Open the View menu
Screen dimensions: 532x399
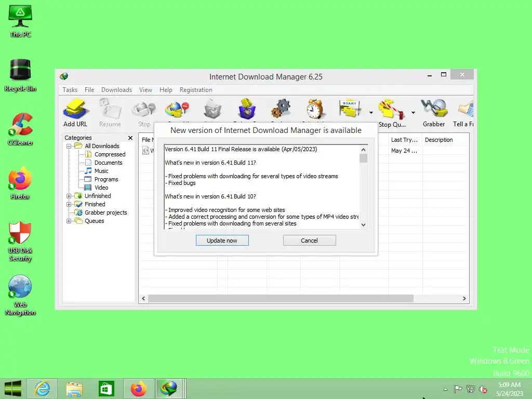point(145,90)
